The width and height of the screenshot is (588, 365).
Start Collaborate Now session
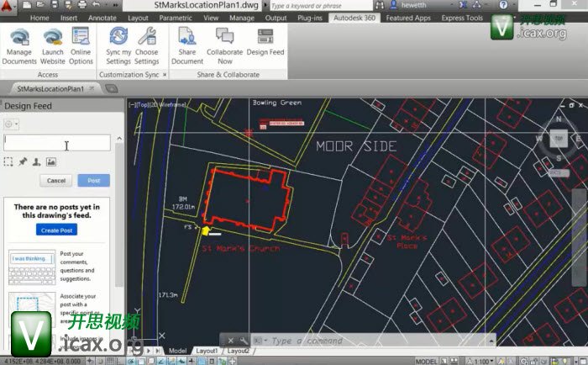[x=224, y=45]
